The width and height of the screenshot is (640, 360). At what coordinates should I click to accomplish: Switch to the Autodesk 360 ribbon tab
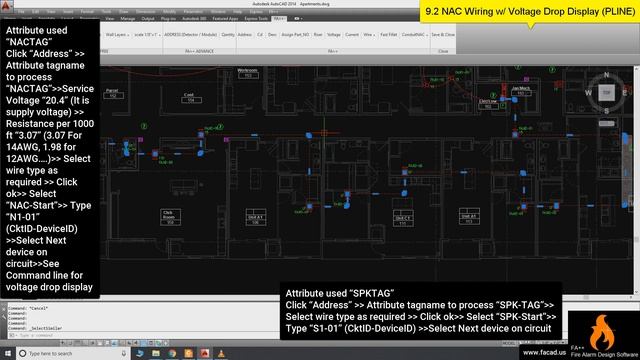pyautogui.click(x=194, y=19)
